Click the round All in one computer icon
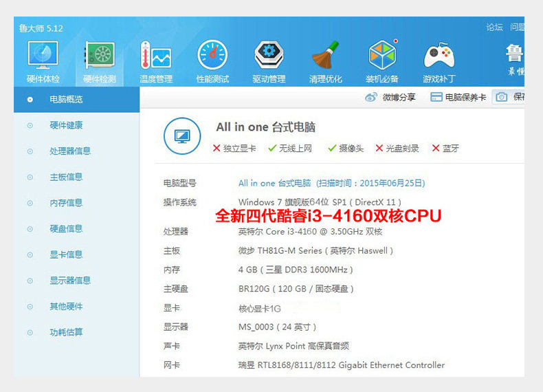543x392 pixels. (182, 136)
